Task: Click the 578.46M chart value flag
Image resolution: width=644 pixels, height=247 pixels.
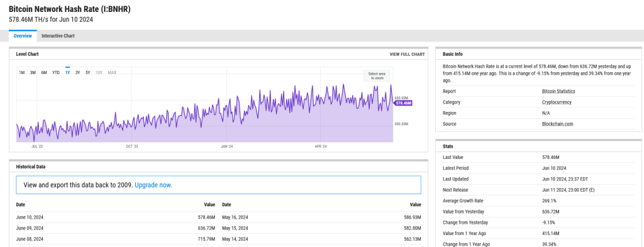Action: [x=403, y=103]
